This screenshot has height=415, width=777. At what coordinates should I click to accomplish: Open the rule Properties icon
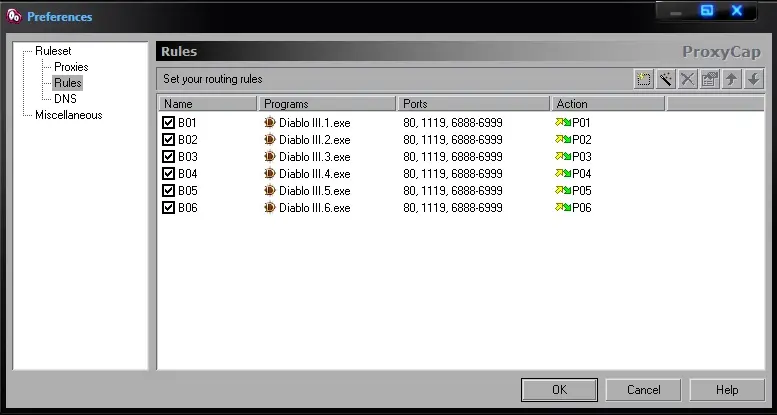point(710,79)
